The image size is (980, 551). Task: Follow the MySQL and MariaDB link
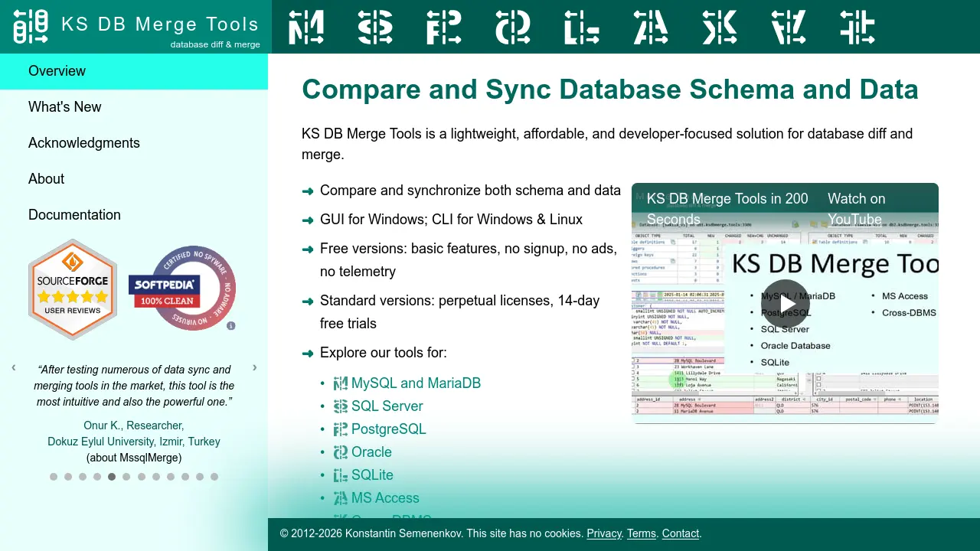(416, 383)
